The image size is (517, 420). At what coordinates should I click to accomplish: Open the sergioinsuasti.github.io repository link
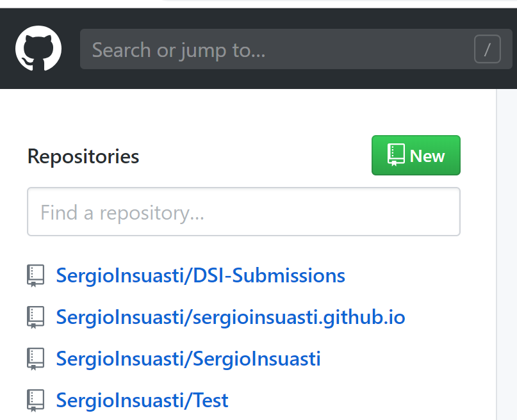coord(230,317)
